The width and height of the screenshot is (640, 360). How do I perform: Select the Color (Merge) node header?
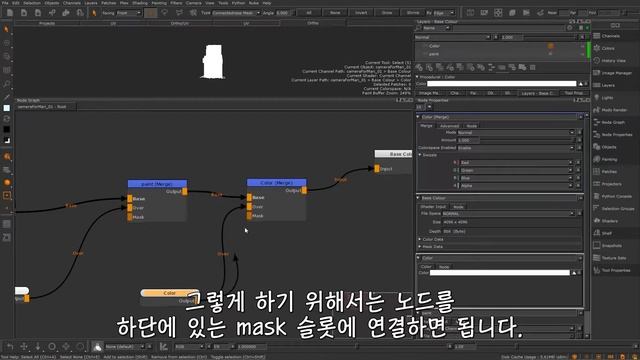point(276,182)
